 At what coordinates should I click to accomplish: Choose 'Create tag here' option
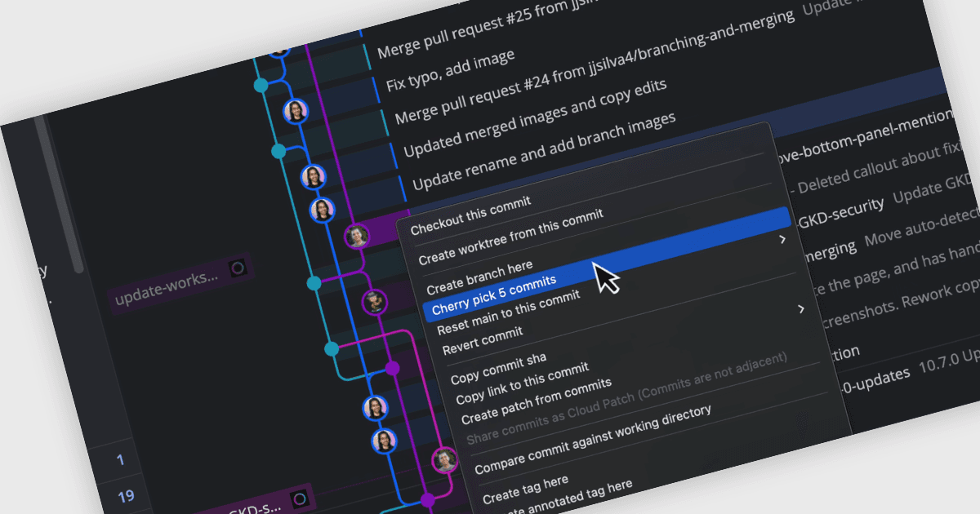524,489
